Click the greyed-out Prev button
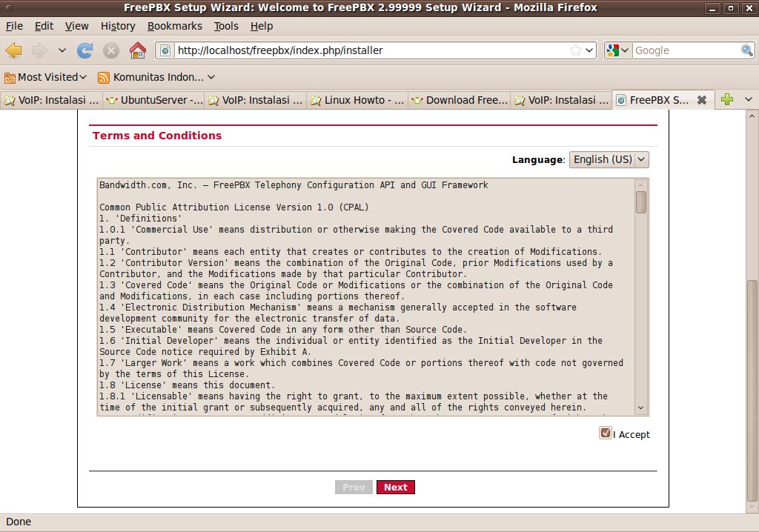Image resolution: width=759 pixels, height=532 pixels. [x=354, y=487]
